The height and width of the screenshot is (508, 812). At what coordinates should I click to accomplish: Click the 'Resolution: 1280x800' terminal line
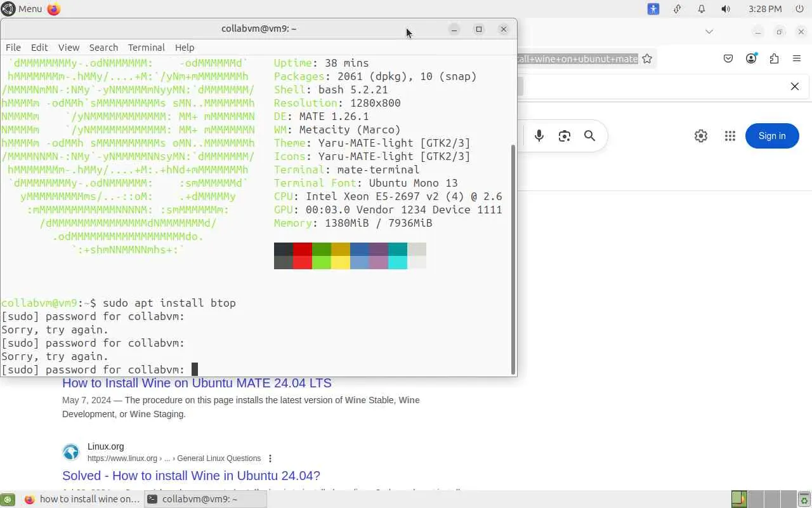click(337, 103)
